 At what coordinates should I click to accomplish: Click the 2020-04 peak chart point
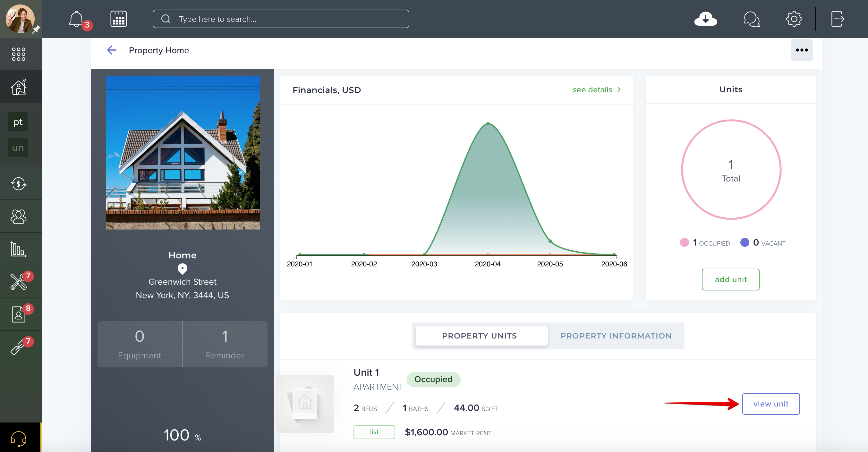pyautogui.click(x=488, y=124)
